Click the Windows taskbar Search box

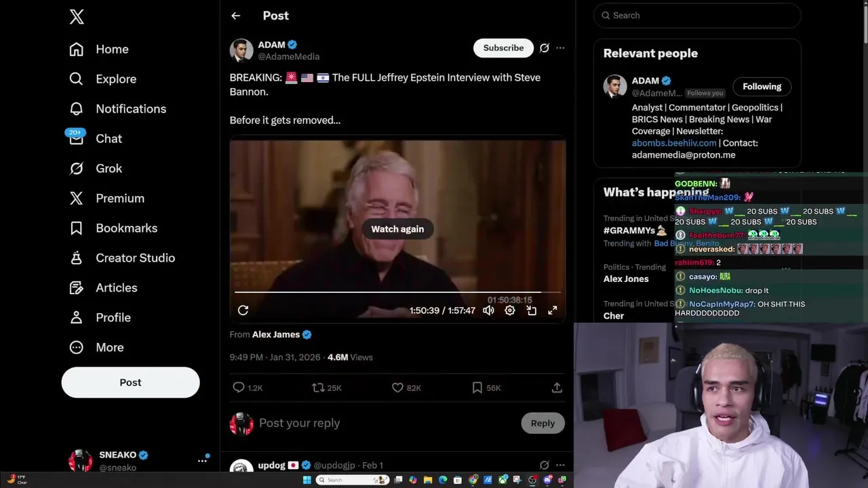point(352,480)
